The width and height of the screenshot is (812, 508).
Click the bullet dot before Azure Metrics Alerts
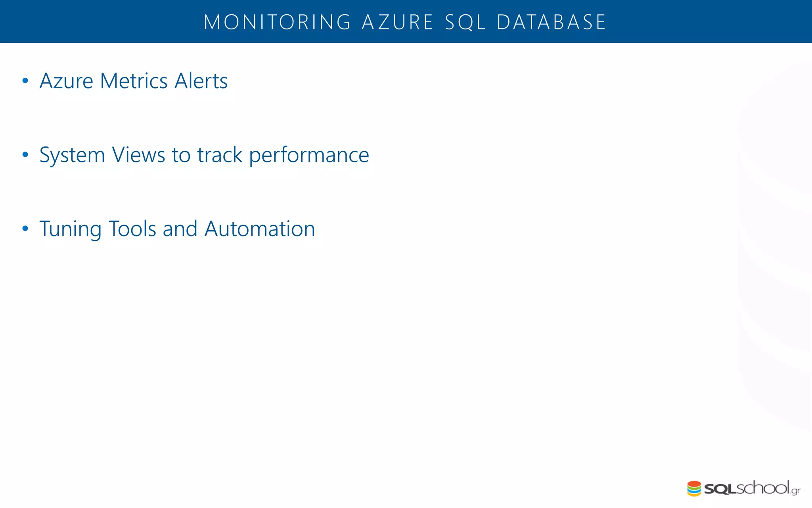(x=25, y=81)
